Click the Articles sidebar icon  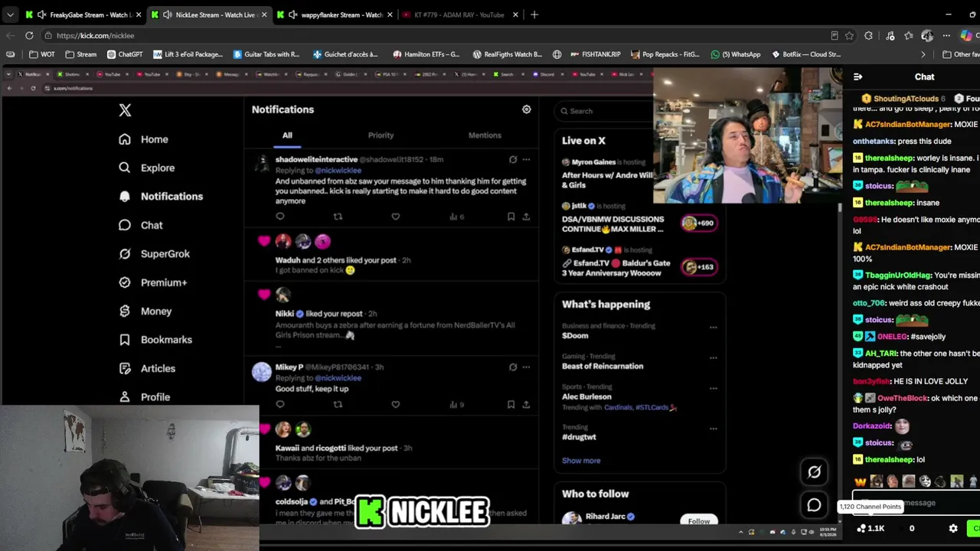(x=125, y=368)
